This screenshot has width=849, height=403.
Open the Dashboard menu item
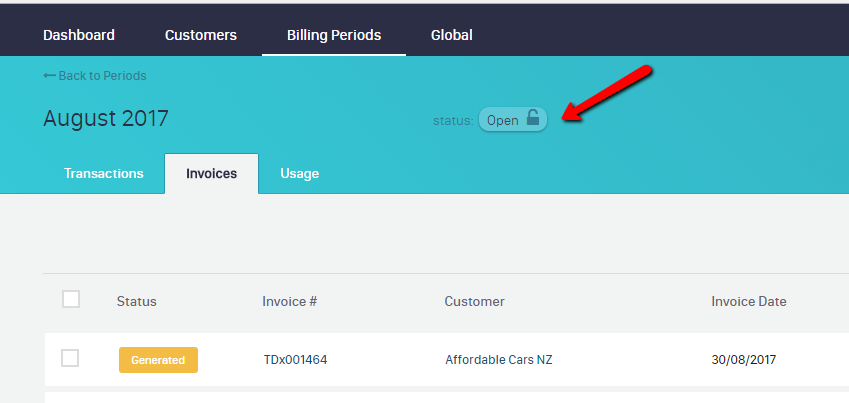79,35
